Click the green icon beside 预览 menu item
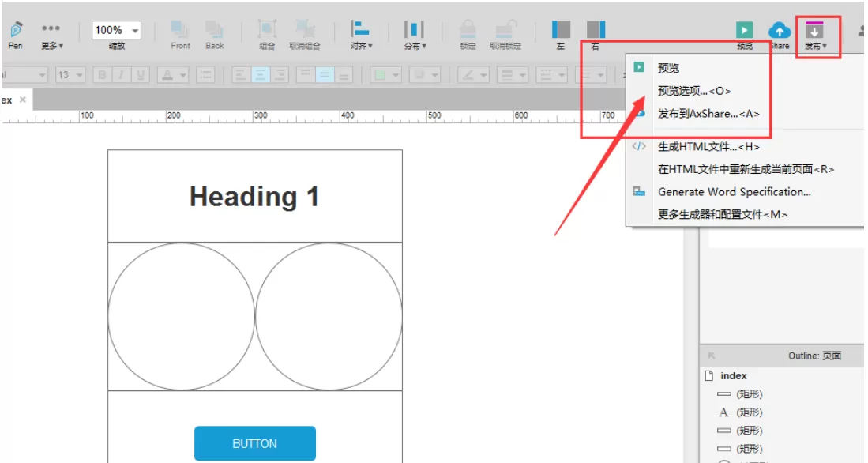The height and width of the screenshot is (463, 868). (x=639, y=67)
